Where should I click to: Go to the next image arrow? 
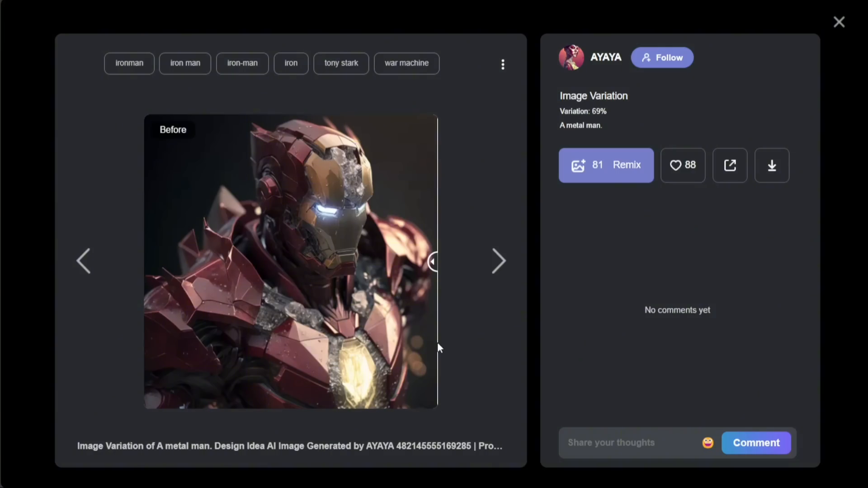(499, 261)
